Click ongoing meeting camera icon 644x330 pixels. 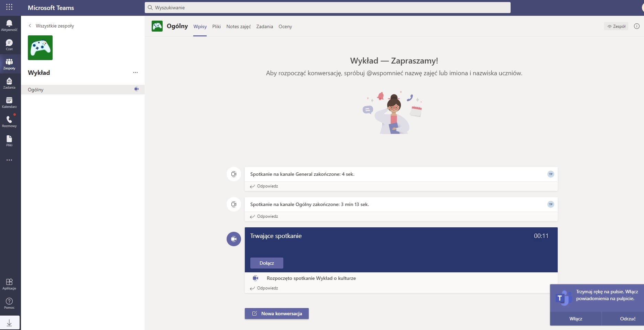(234, 239)
